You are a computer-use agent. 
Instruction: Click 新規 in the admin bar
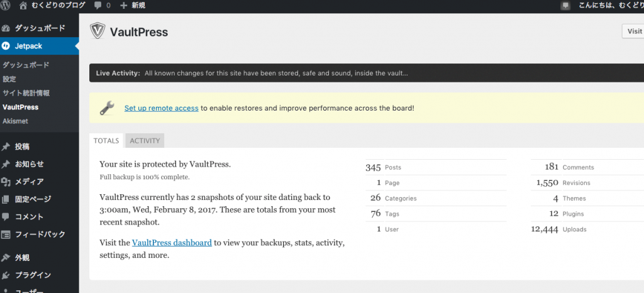139,6
